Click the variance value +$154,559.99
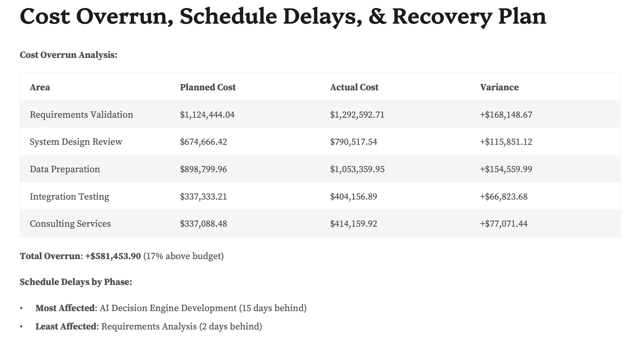This screenshot has height=355, width=644. (506, 169)
